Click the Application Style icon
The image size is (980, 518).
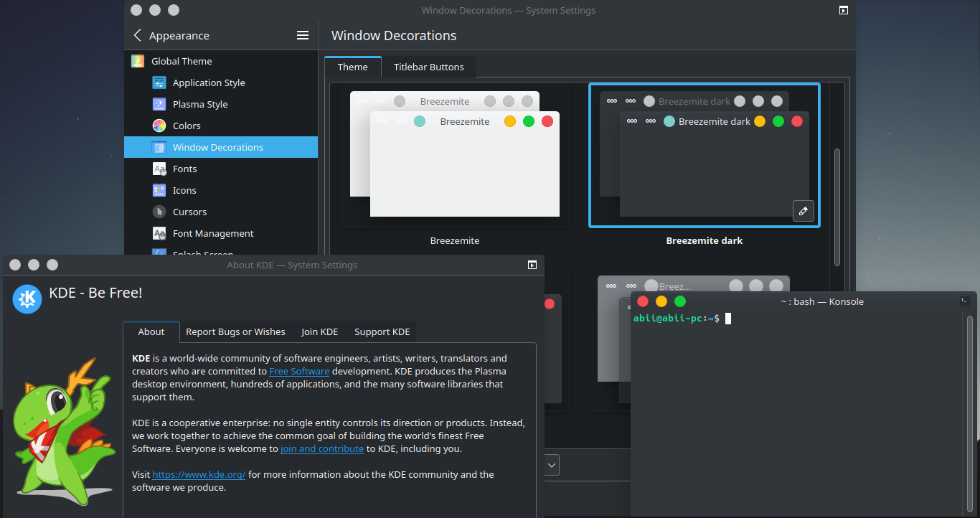[x=159, y=83]
